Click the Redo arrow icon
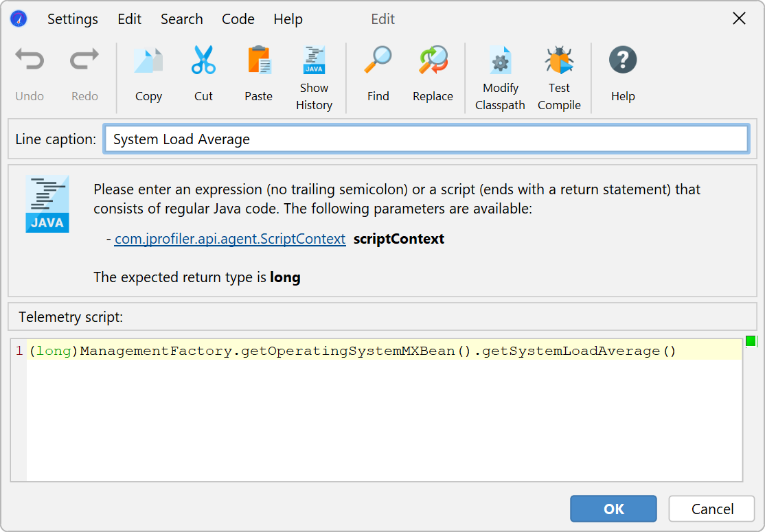Screen dimensions: 765x532 point(84,61)
